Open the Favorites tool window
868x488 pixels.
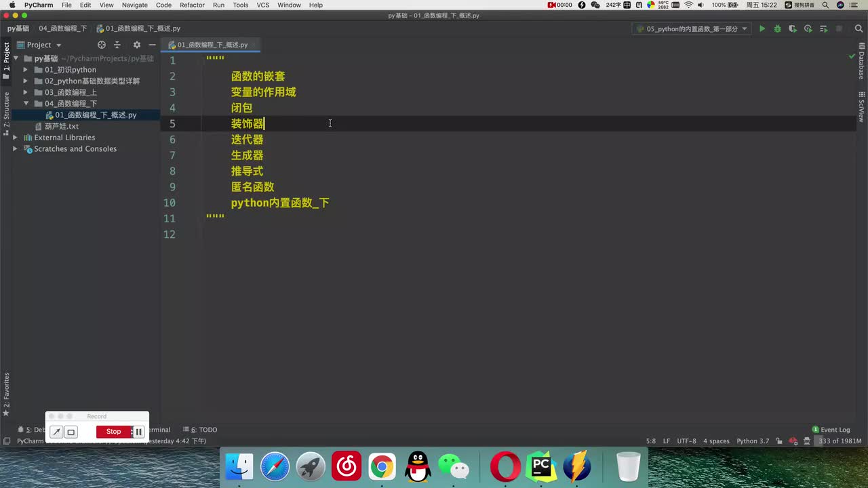point(6,394)
